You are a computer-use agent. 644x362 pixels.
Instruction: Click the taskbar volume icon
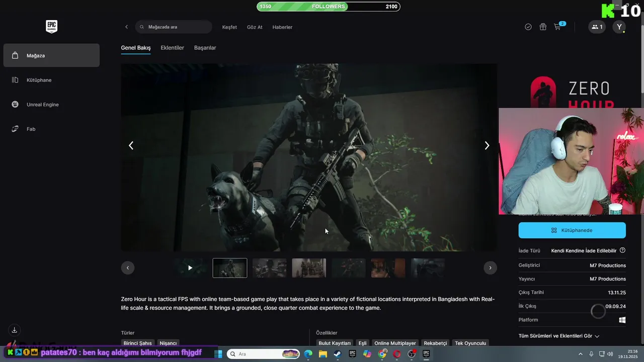pos(610,354)
